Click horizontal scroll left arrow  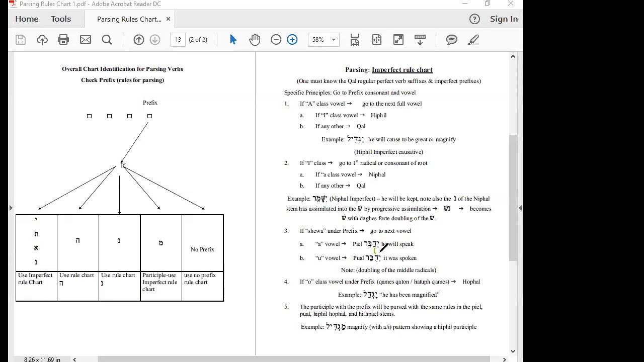pos(74,359)
